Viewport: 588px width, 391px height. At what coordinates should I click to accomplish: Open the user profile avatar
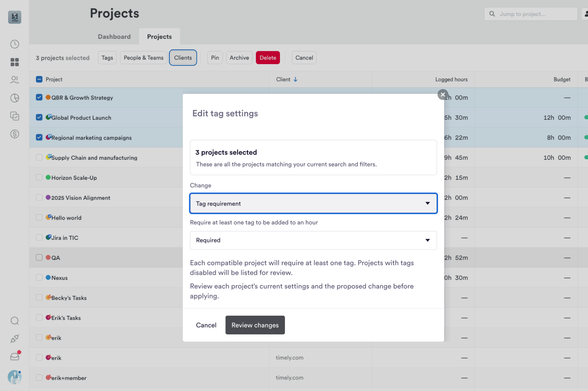[x=15, y=377]
